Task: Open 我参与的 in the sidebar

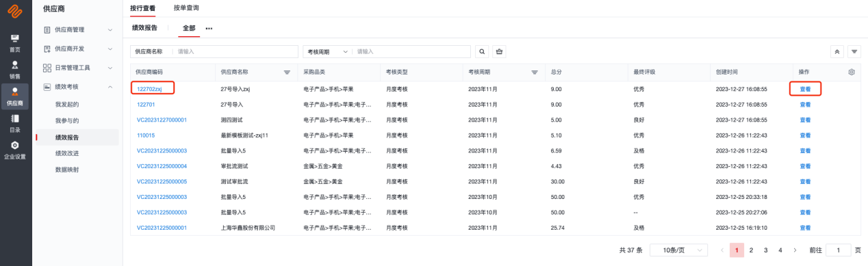Action: click(x=67, y=120)
